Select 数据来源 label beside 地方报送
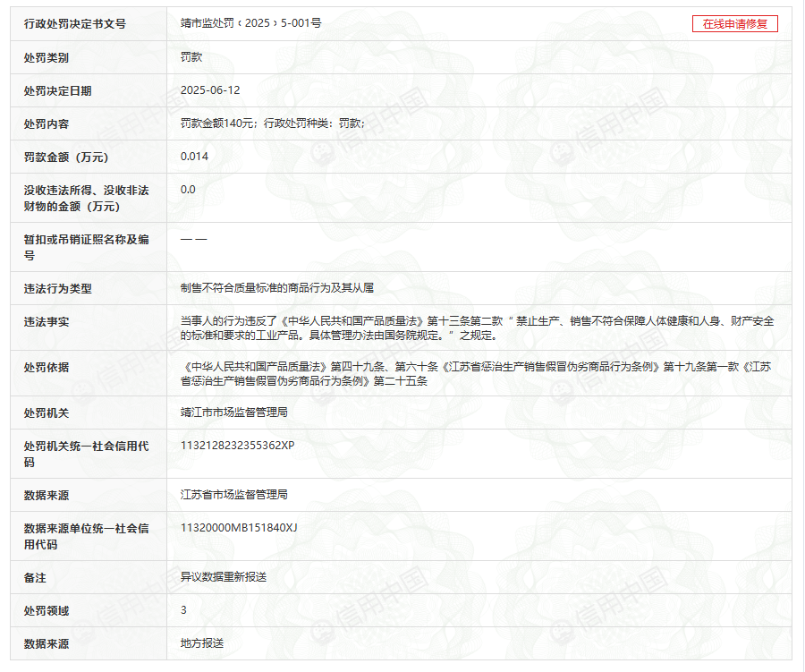 pyautogui.click(x=47, y=643)
